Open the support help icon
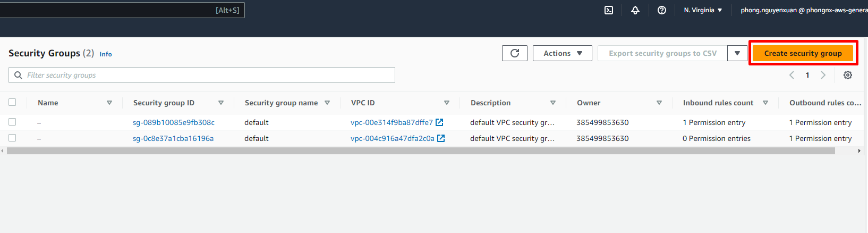This screenshot has width=868, height=233. tap(662, 10)
